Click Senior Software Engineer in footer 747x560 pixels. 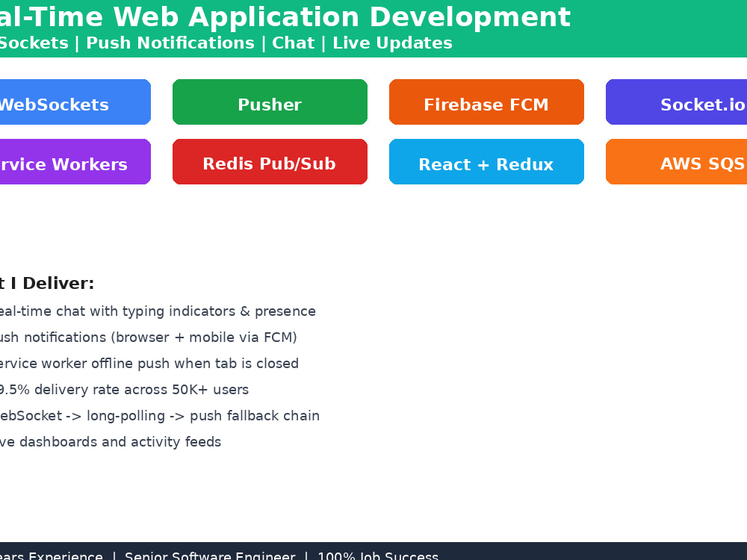pyautogui.click(x=210, y=556)
